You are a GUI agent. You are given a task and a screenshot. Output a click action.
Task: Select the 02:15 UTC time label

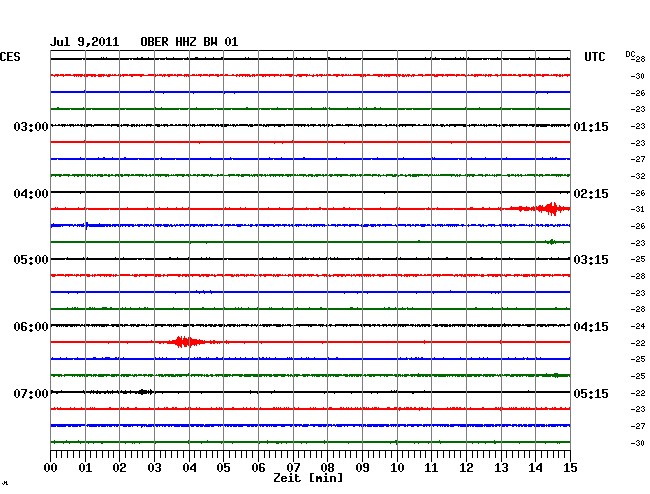click(x=591, y=194)
